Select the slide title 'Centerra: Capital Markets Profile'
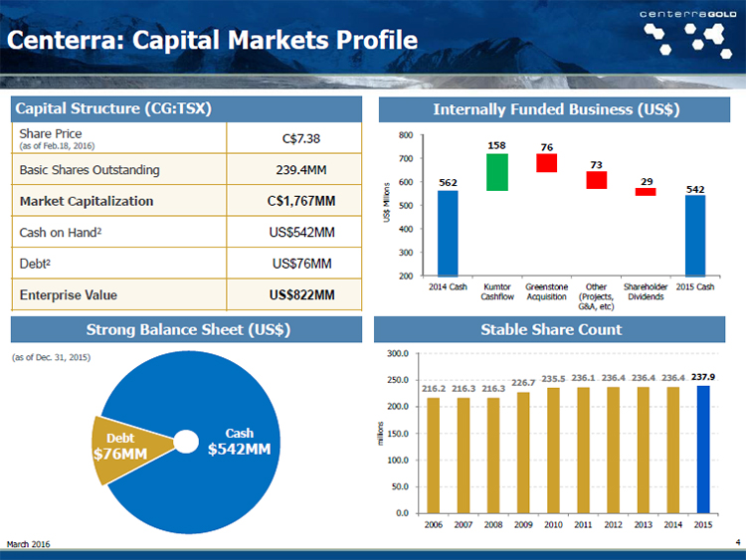746x560 pixels. pos(212,40)
